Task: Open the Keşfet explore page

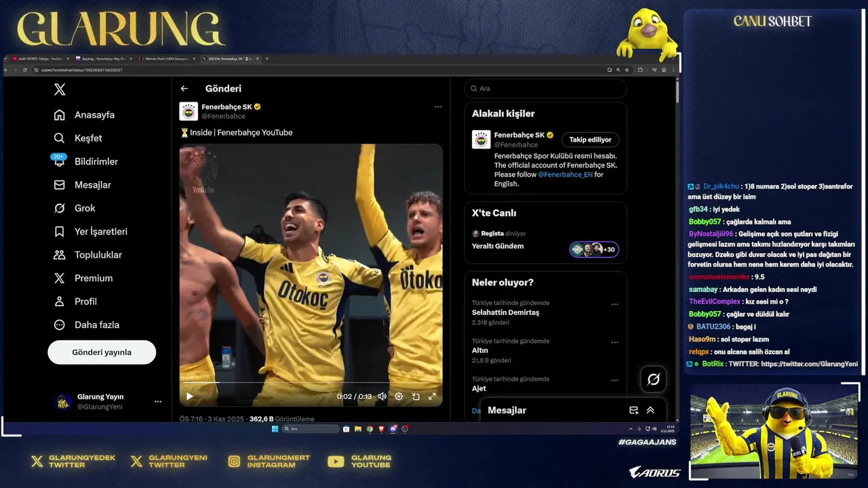Action: point(79,138)
